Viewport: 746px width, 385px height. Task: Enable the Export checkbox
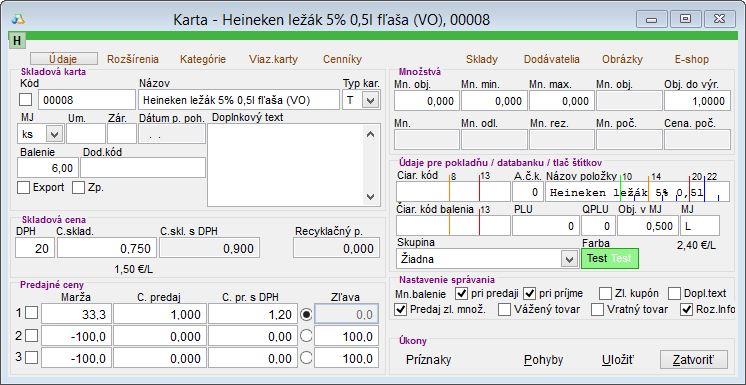point(24,188)
